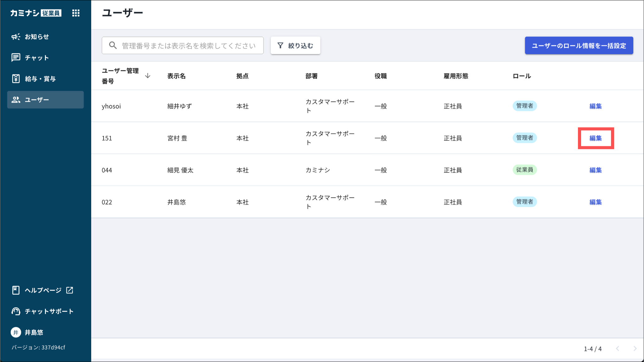The height and width of the screenshot is (362, 644).
Task: Sort by the ユーザー管理番号 down arrow
Action: pyautogui.click(x=147, y=76)
